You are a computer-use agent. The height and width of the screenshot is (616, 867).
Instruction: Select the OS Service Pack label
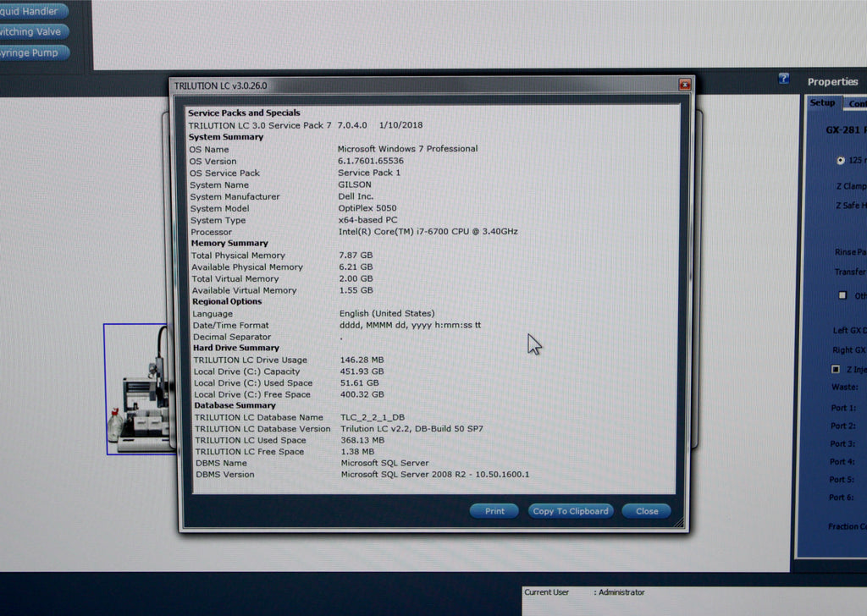coord(224,173)
